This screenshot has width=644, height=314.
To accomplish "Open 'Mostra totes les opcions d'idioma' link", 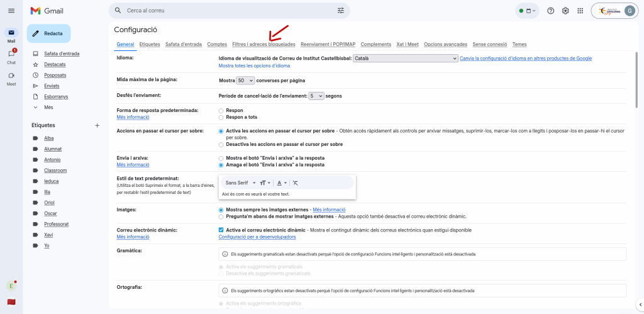I will [x=254, y=65].
